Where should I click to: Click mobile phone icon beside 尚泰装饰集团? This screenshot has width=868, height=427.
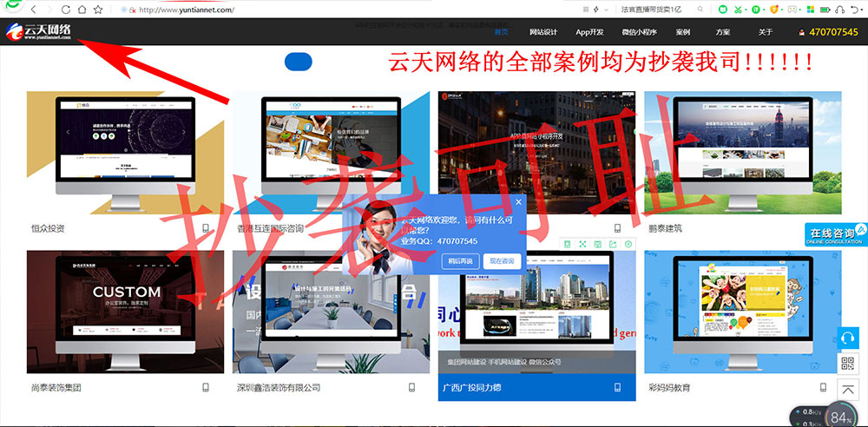pos(206,388)
